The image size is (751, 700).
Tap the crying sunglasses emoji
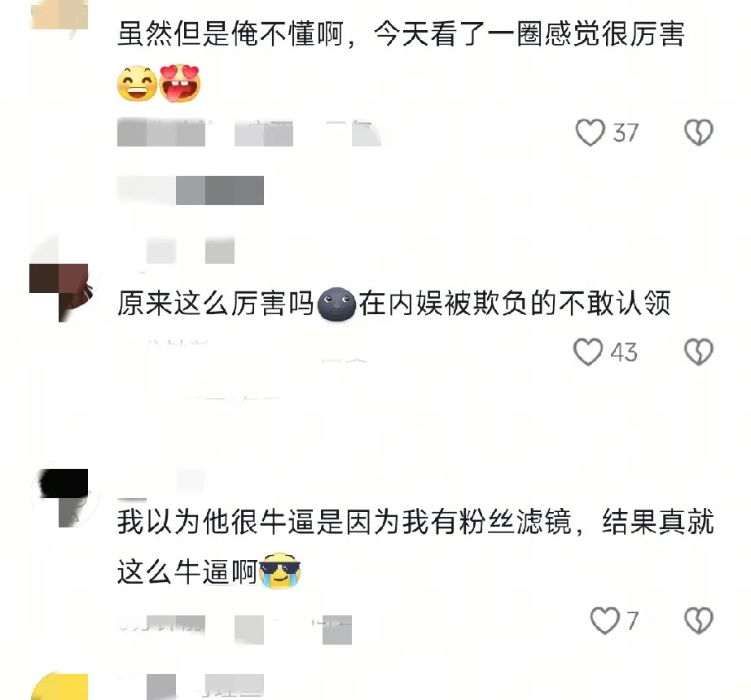point(279,571)
